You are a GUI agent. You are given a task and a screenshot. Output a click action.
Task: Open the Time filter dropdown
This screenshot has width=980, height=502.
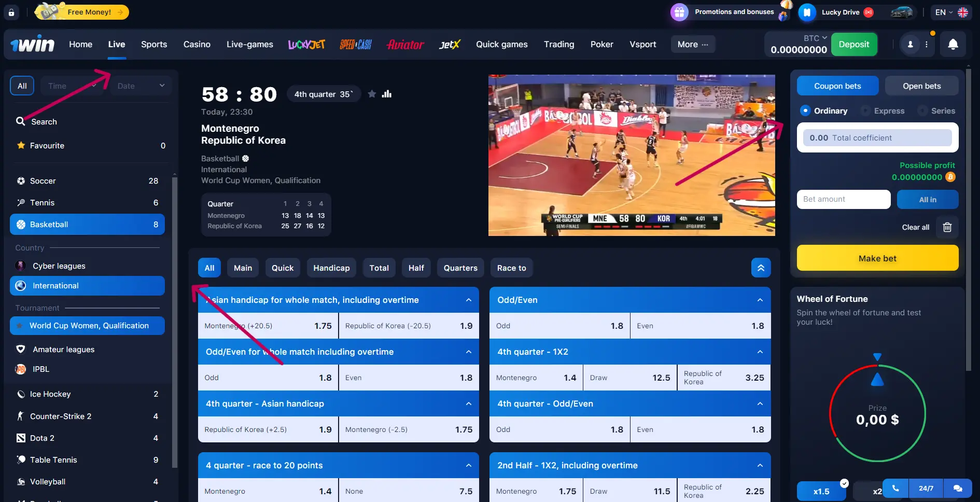[x=72, y=86]
